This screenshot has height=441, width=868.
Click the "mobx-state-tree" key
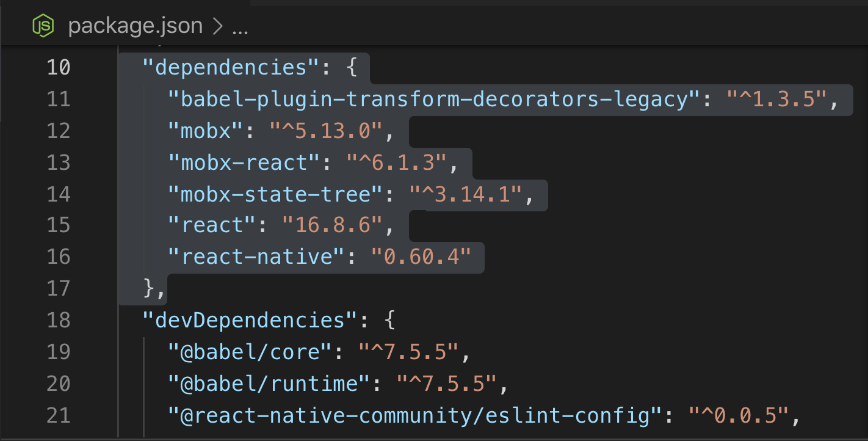pyautogui.click(x=277, y=194)
